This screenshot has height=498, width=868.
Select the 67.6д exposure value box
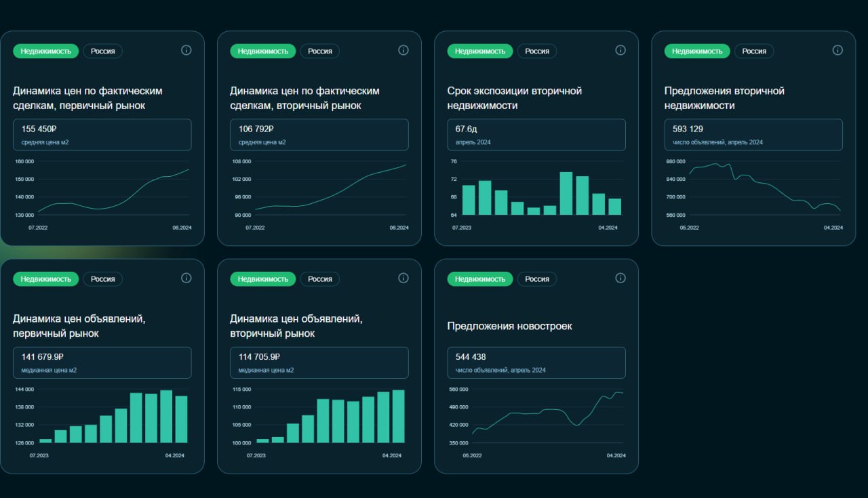[536, 135]
